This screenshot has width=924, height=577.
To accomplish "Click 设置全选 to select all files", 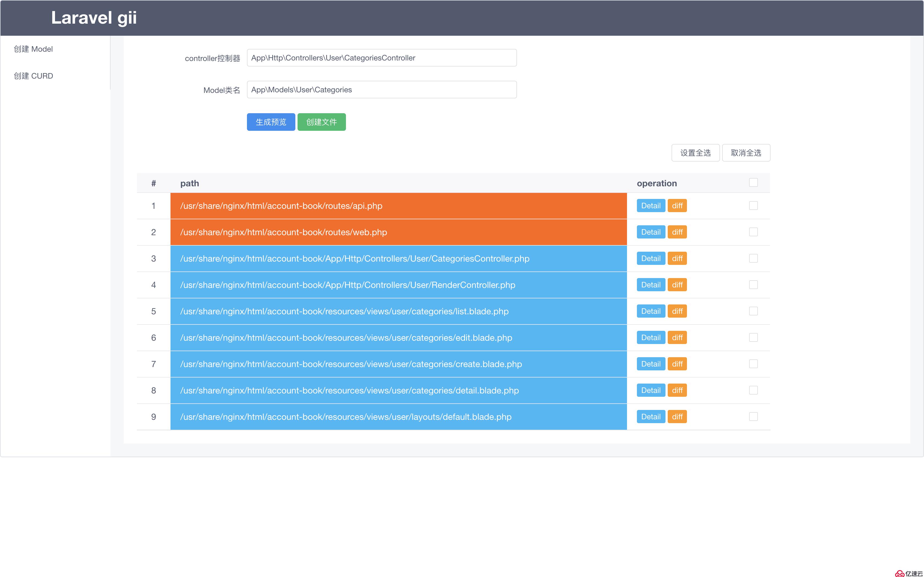I will click(694, 153).
